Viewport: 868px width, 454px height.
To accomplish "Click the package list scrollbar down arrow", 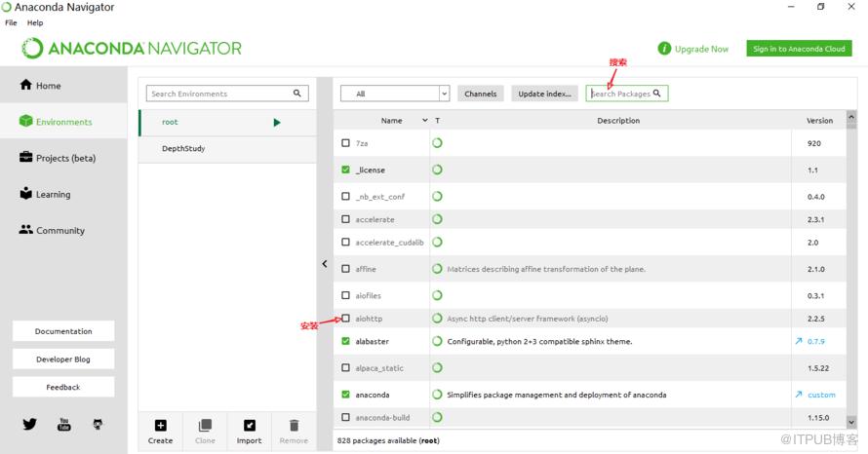I will click(851, 423).
